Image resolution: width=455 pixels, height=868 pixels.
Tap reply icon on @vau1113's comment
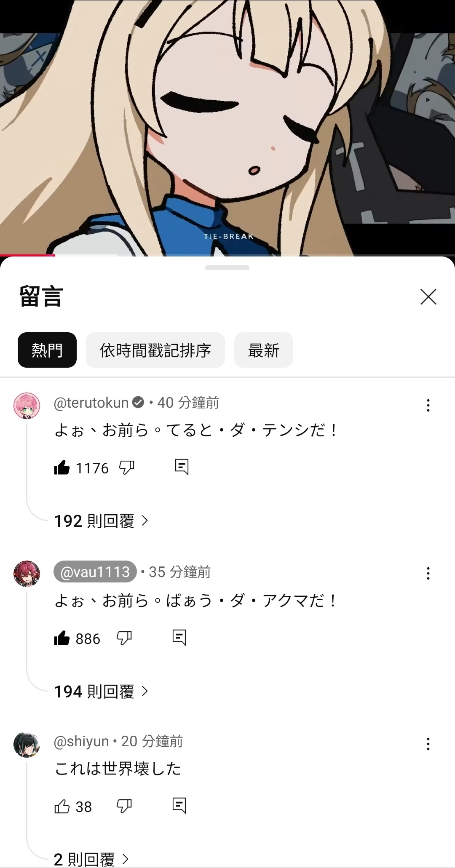pyautogui.click(x=179, y=638)
